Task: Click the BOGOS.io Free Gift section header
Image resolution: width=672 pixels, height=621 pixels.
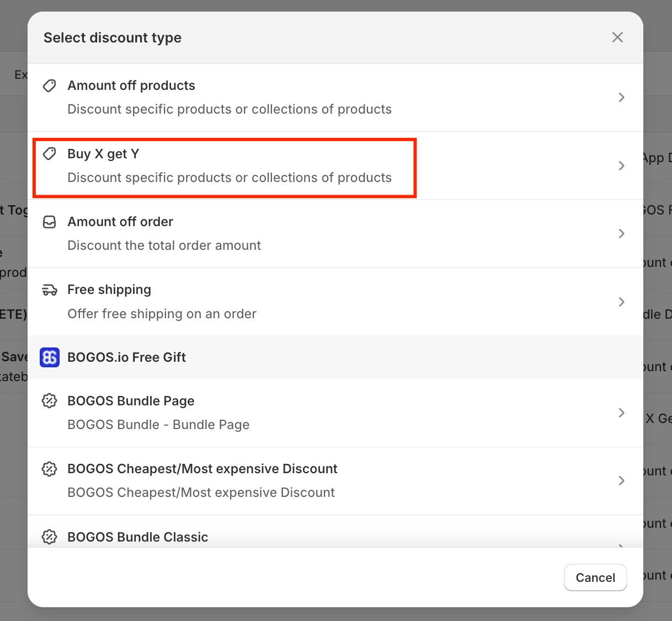Action: (x=126, y=357)
